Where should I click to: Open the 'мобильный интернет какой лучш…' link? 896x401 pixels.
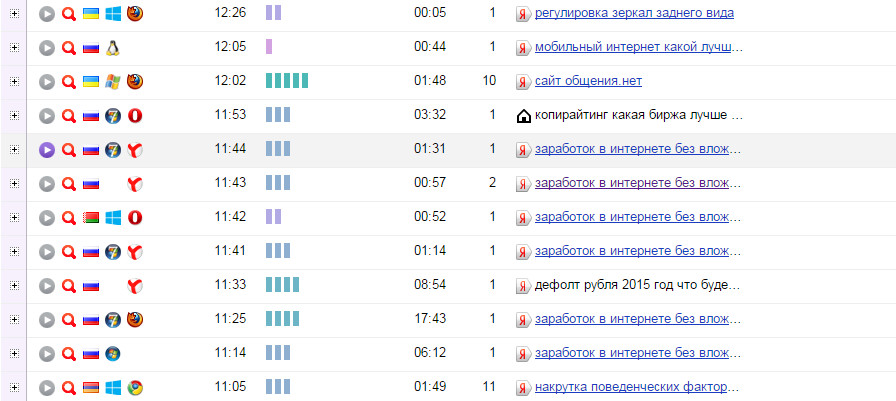coord(639,47)
